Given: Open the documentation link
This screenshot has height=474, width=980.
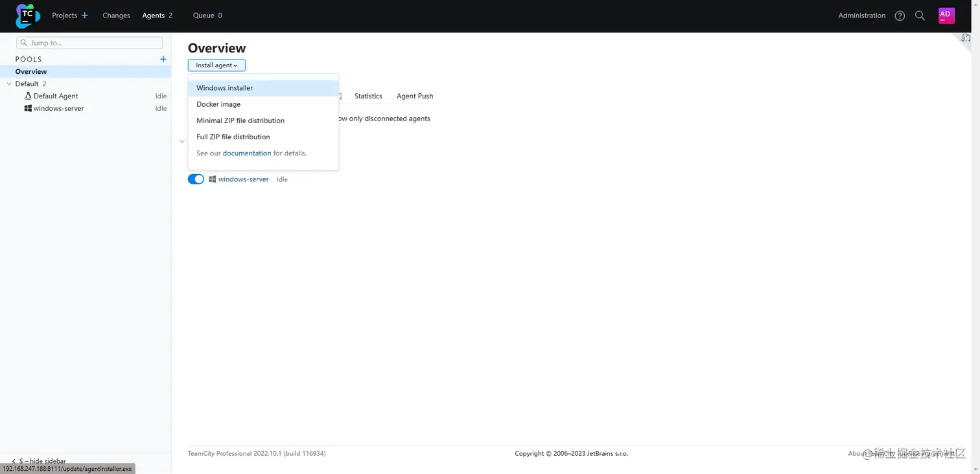Looking at the screenshot, I should (x=247, y=153).
